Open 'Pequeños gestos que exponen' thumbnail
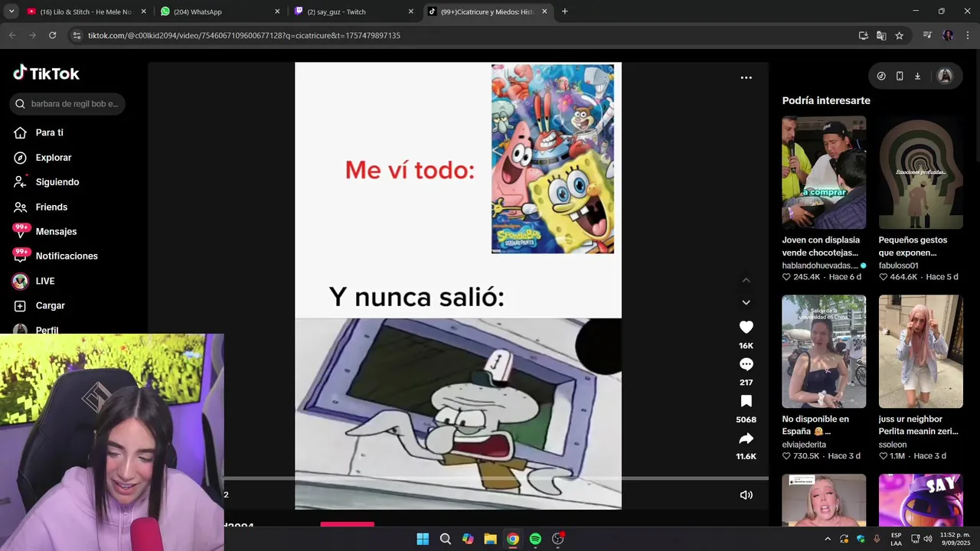The height and width of the screenshot is (551, 980). point(920,172)
